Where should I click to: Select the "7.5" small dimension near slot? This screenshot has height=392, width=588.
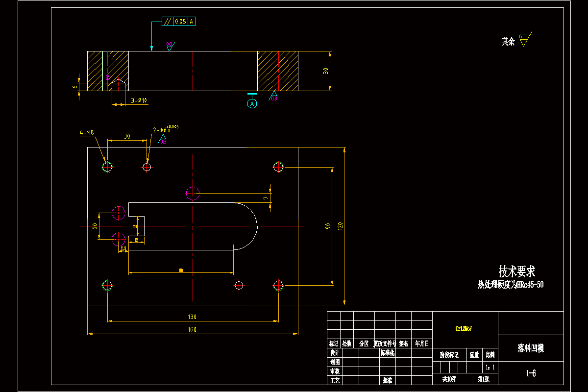124,249
